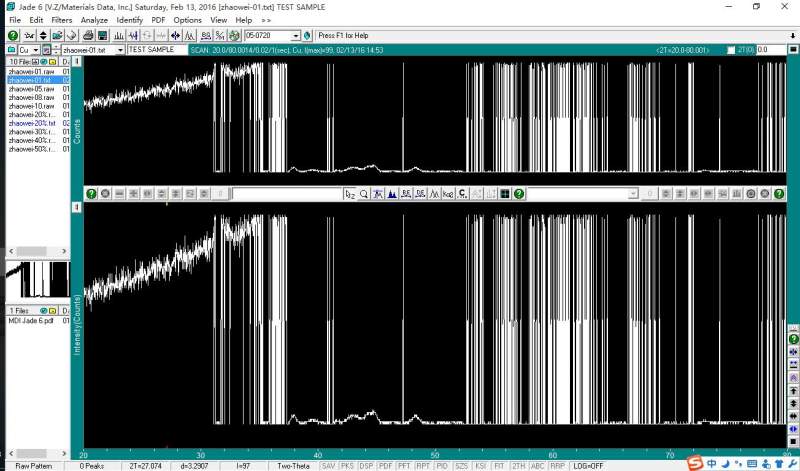This screenshot has width=800, height=471.
Task: Open the PDF menu
Action: (158, 20)
